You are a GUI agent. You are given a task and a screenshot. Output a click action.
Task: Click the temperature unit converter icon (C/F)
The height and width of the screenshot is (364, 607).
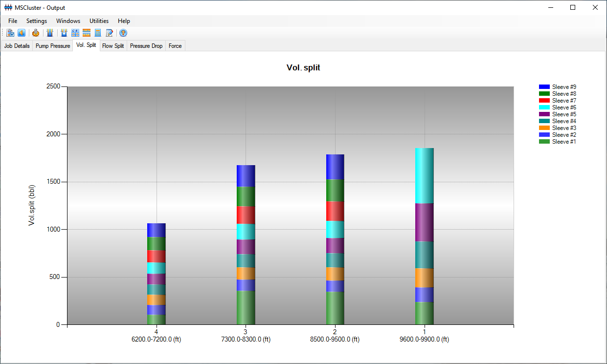coord(75,33)
